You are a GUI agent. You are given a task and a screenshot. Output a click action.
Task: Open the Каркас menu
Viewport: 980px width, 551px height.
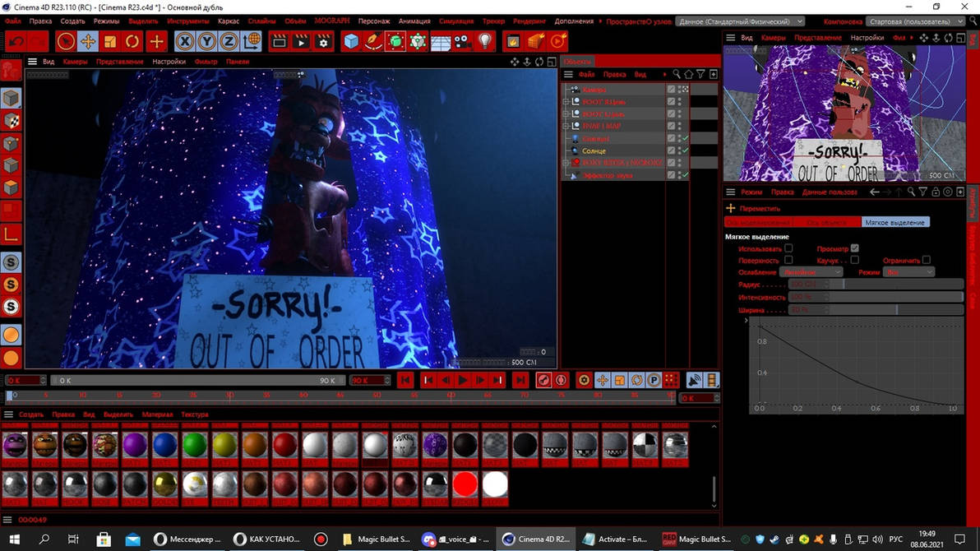pyautogui.click(x=228, y=21)
